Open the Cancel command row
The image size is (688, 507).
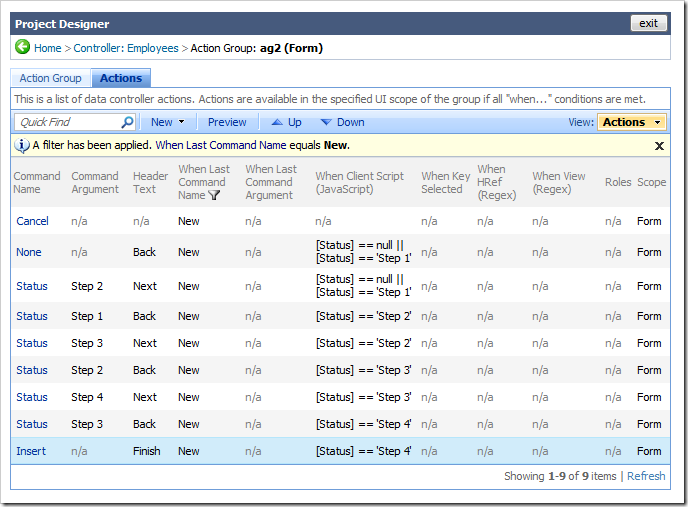tap(32, 221)
